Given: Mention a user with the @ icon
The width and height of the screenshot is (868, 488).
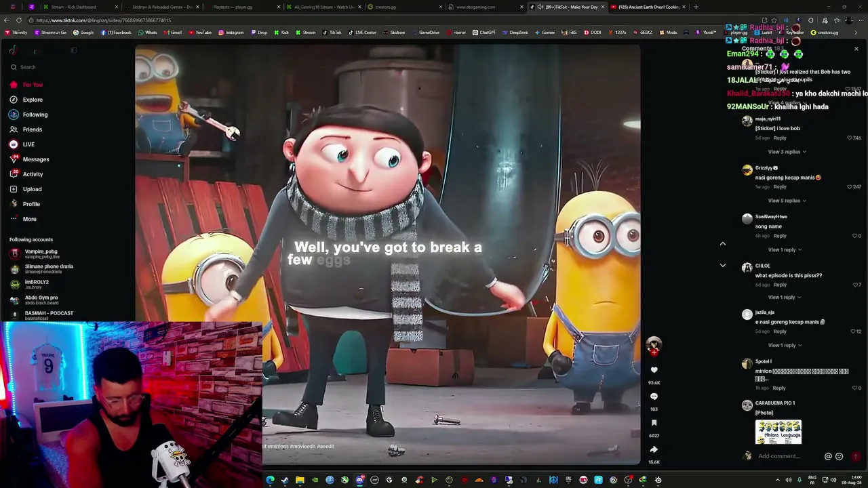Looking at the screenshot, I should click(828, 457).
